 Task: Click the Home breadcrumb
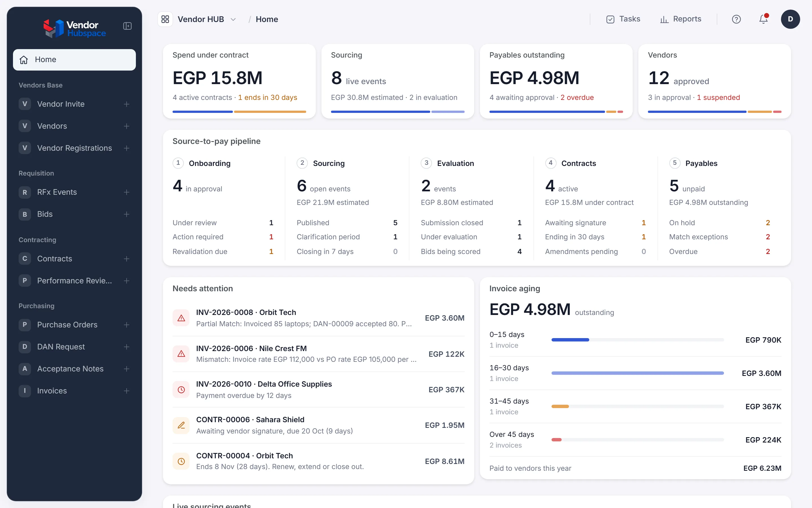(x=267, y=19)
